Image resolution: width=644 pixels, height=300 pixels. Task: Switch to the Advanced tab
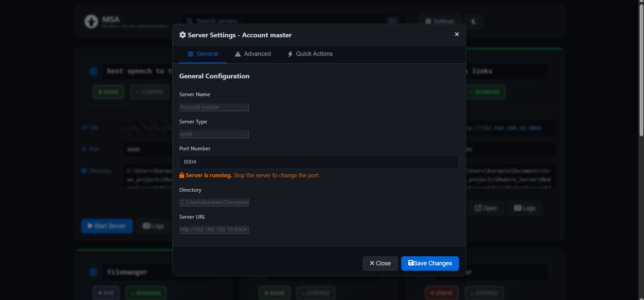[x=253, y=54]
